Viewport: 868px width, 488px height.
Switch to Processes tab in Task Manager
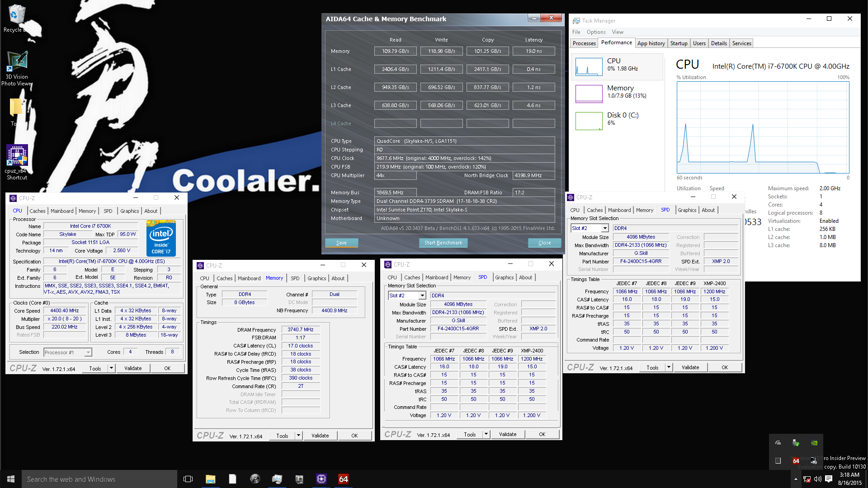584,43
